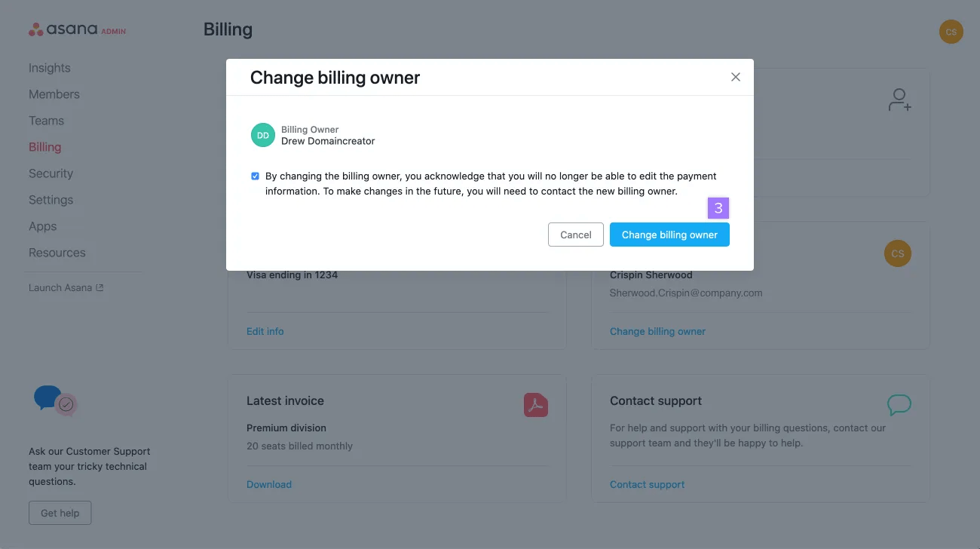Click the Contact support link
Viewport: 980px width, 549px height.
tap(647, 484)
